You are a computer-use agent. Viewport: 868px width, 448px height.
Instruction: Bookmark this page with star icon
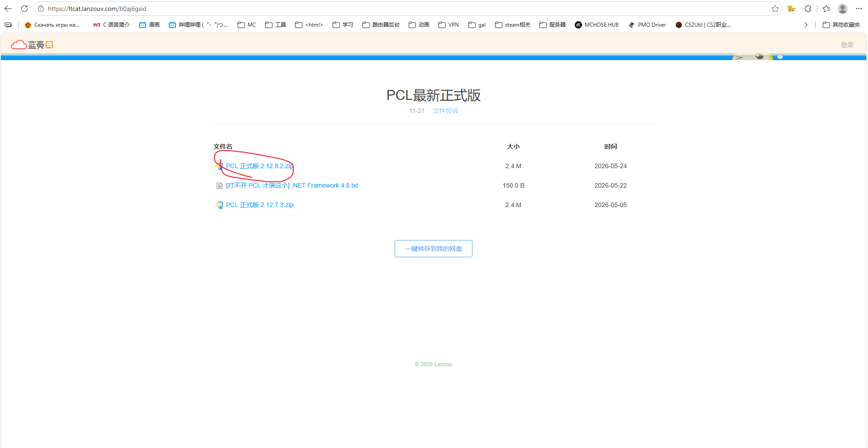click(x=775, y=9)
